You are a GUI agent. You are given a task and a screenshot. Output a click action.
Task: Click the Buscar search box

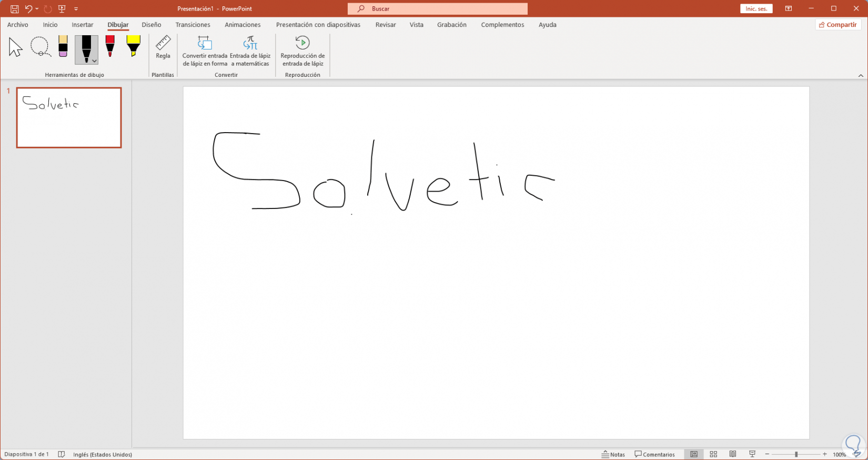(x=438, y=9)
